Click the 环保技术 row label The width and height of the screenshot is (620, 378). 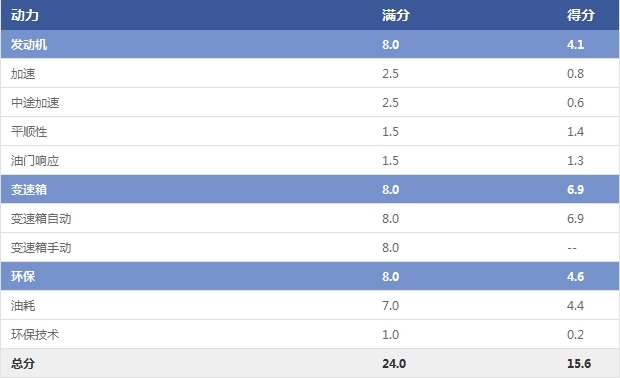pos(35,335)
